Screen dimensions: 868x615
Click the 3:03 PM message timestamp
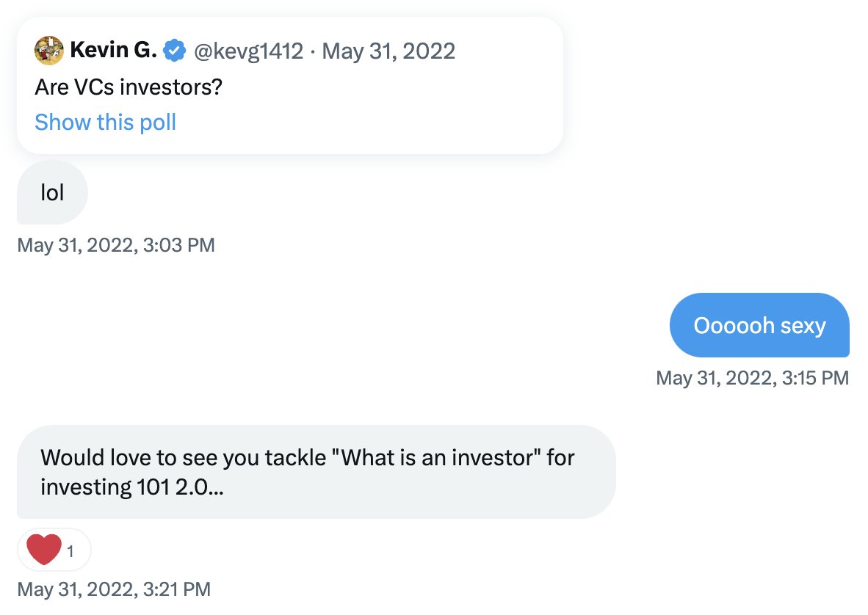116,244
